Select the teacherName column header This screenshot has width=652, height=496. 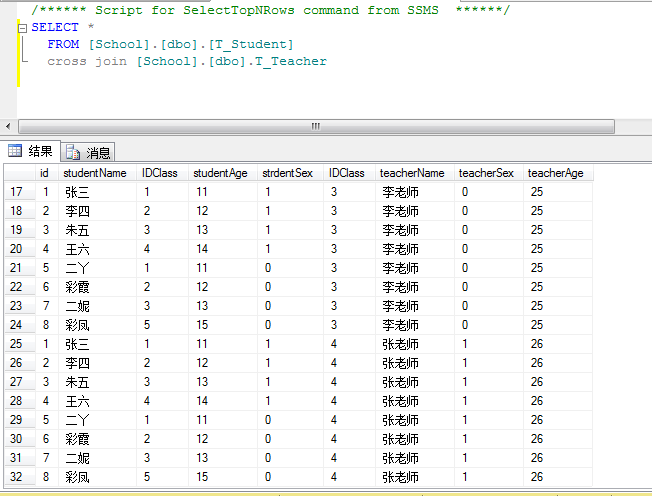coord(415,173)
